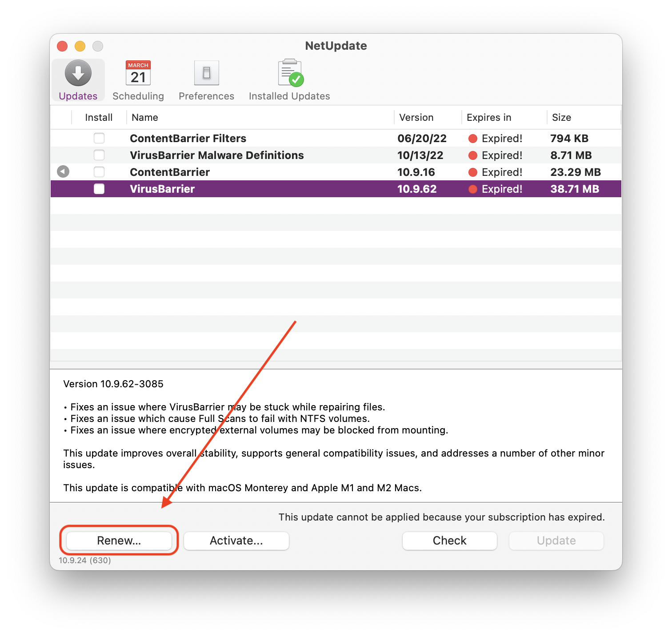Toggle install checkbox for VirusBarrier 10.9.62
This screenshot has height=636, width=672.
pyautogui.click(x=99, y=189)
